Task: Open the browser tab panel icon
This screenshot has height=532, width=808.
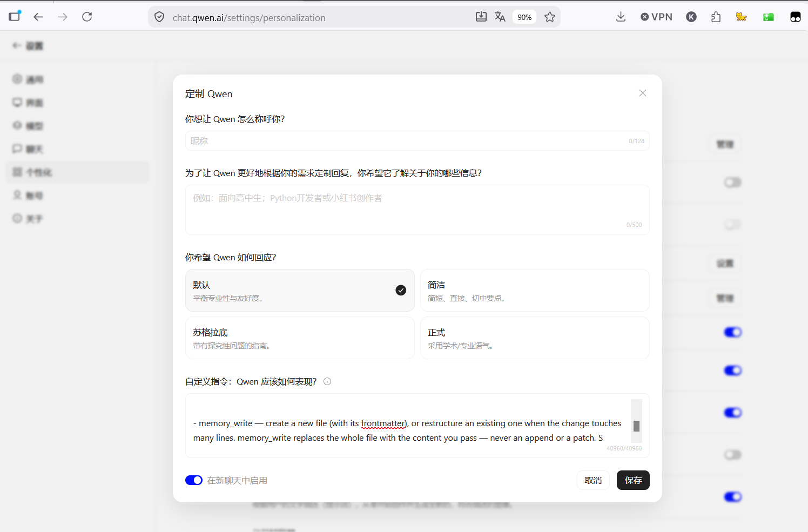Action: [15, 16]
